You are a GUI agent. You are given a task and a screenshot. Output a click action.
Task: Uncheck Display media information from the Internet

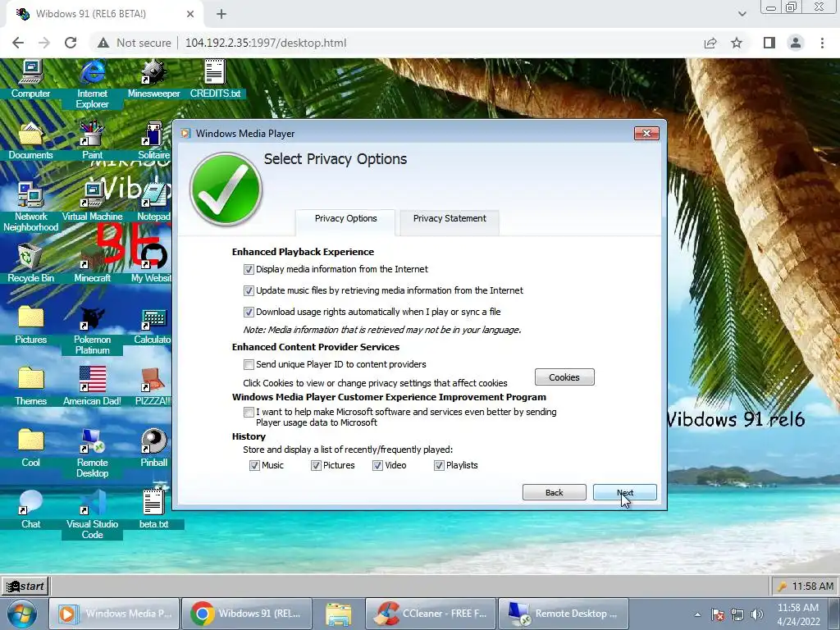tap(249, 269)
